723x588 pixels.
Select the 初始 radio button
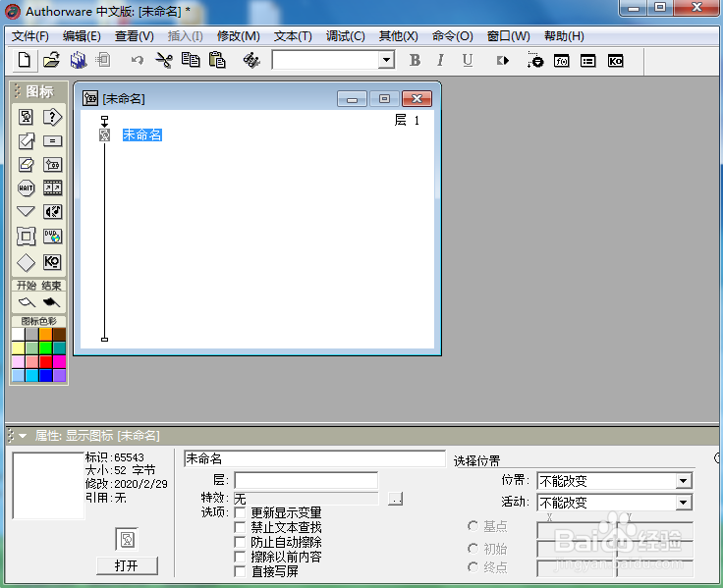tap(473, 549)
